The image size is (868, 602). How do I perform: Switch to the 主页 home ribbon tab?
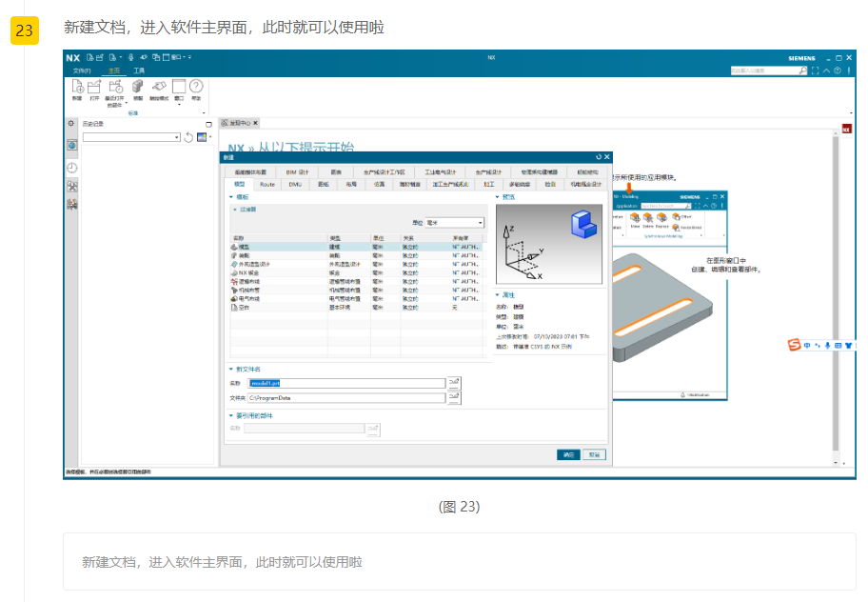[x=114, y=70]
